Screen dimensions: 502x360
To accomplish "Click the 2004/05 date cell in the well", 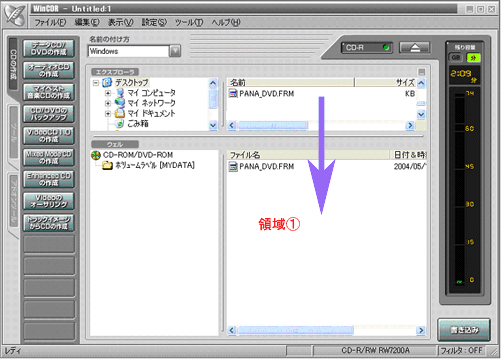I will [x=410, y=166].
